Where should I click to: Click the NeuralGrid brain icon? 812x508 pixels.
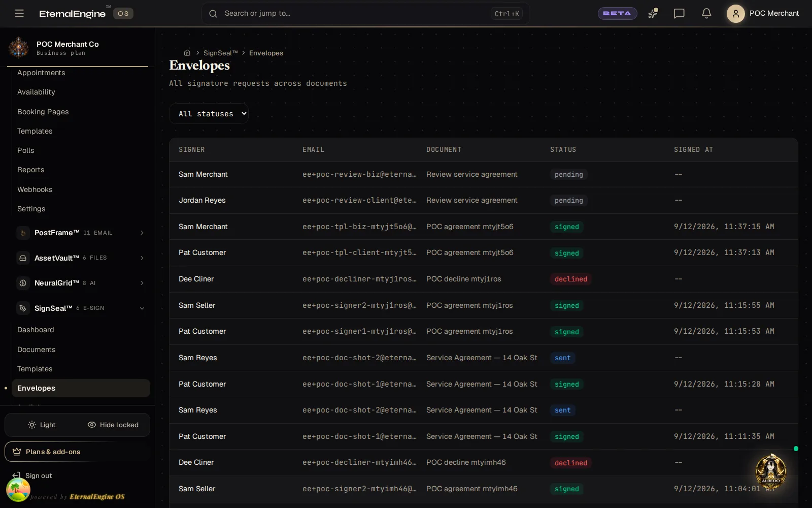pos(23,283)
